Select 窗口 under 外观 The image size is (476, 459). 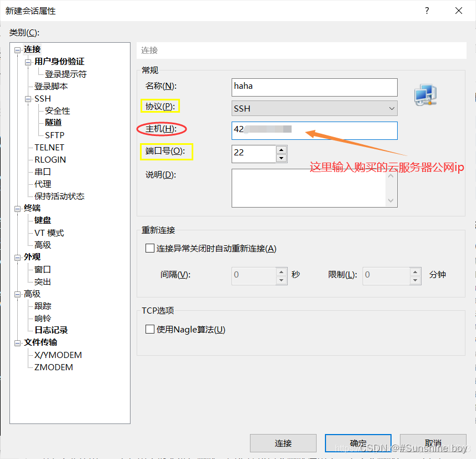coord(43,269)
